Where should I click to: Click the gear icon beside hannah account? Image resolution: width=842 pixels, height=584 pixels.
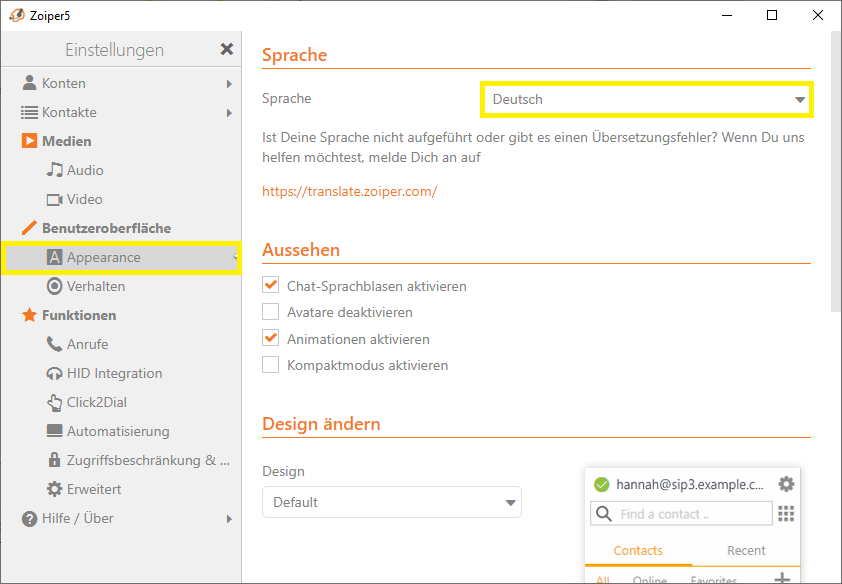786,484
